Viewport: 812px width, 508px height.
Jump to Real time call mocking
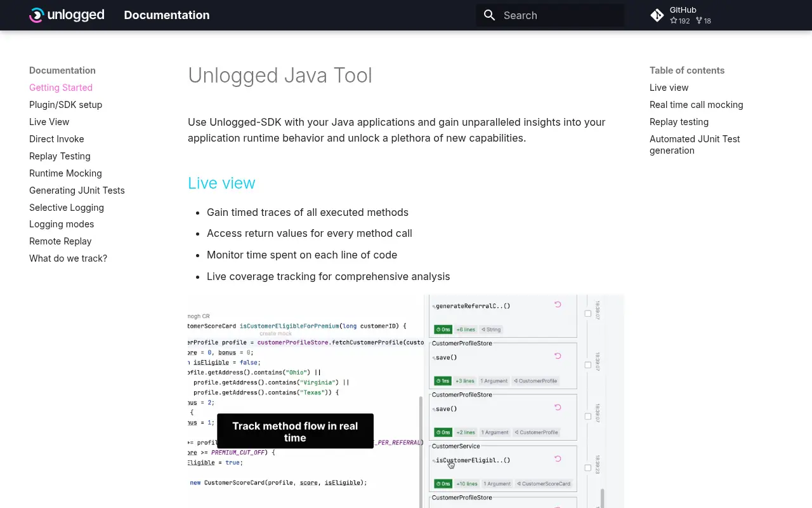point(696,105)
